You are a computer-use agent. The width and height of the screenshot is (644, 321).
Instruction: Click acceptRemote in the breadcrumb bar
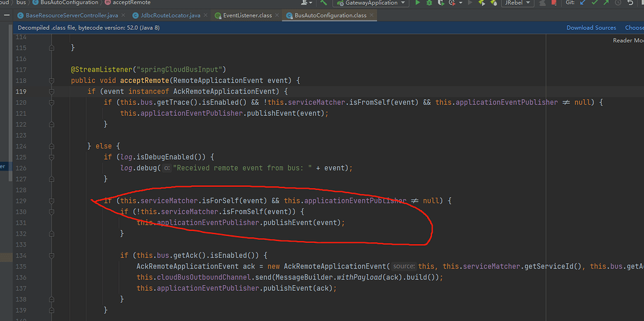point(132,3)
